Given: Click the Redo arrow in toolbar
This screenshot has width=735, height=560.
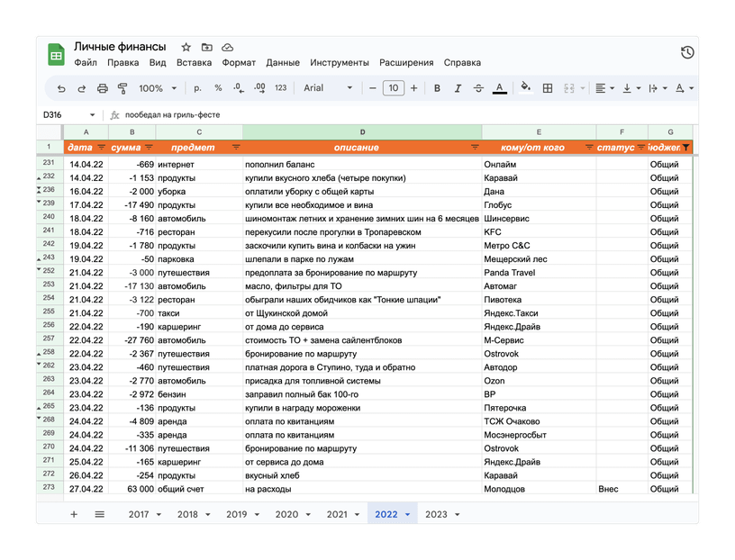Looking at the screenshot, I should (82, 88).
